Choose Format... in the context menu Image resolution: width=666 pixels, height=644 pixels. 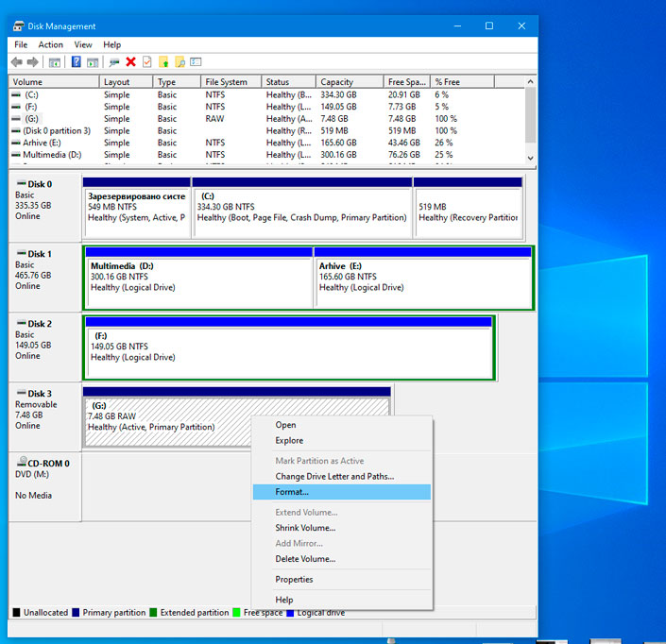click(x=342, y=492)
